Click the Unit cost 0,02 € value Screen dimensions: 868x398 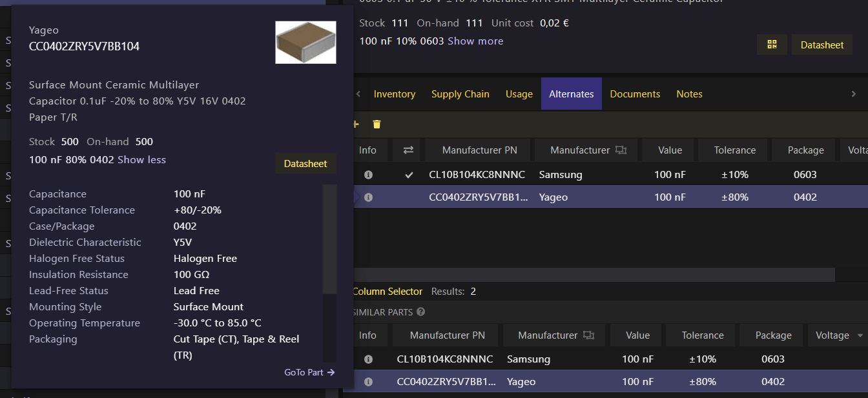(554, 23)
